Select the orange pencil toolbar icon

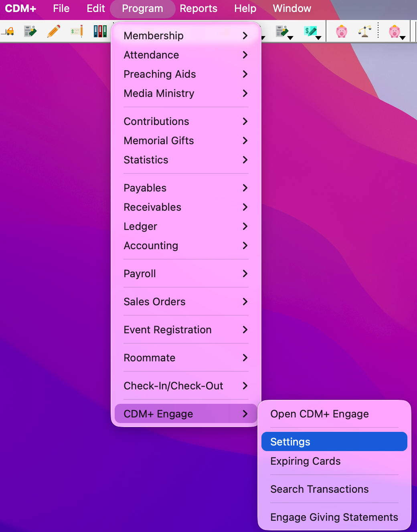(53, 31)
